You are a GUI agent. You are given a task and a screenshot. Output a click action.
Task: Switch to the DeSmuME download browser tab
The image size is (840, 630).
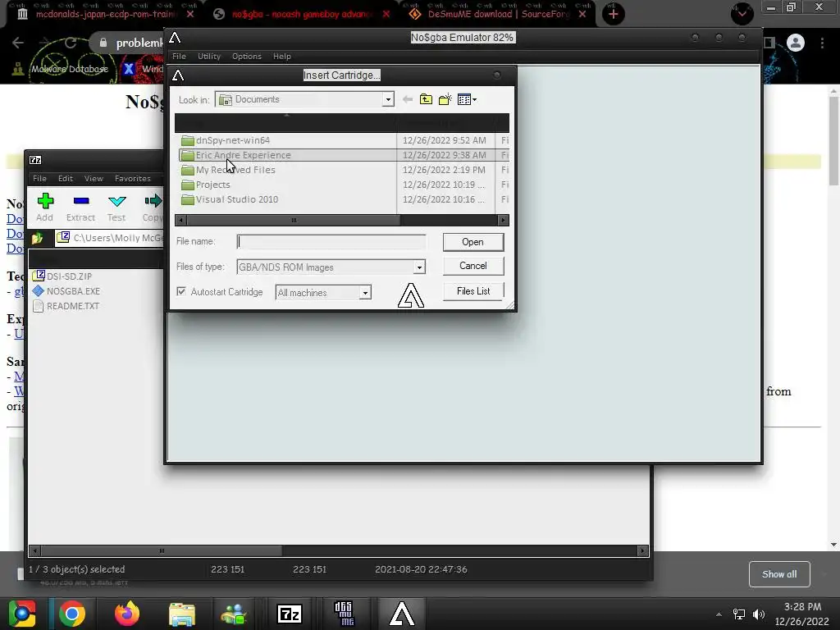pos(498,14)
